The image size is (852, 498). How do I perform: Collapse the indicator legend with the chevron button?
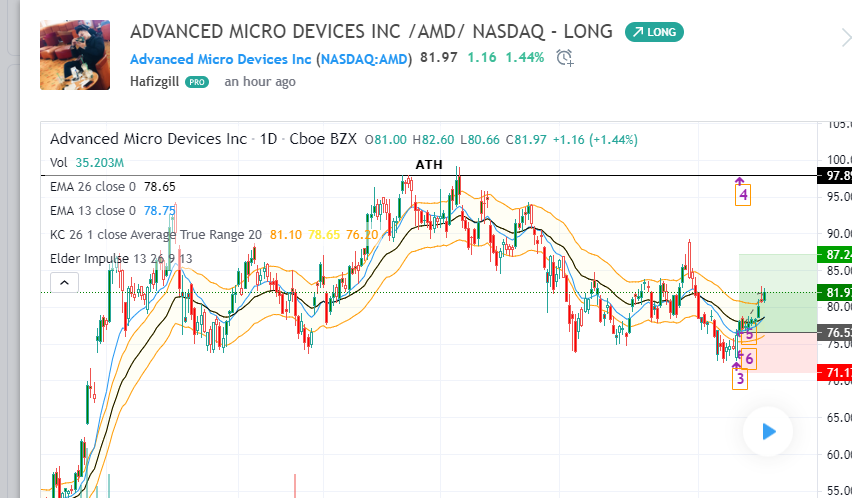(x=64, y=282)
